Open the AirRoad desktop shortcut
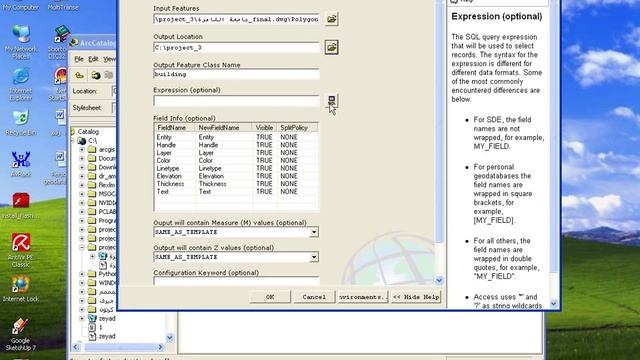 coord(20,164)
